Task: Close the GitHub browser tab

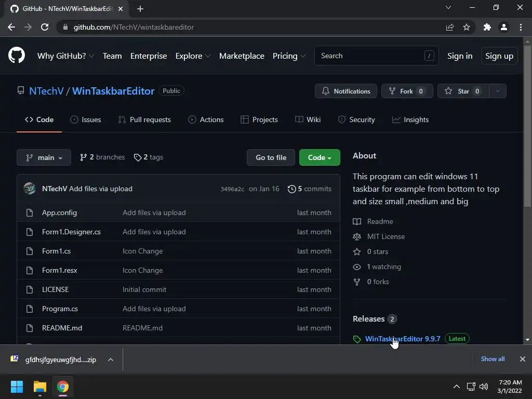Action: tap(121, 9)
